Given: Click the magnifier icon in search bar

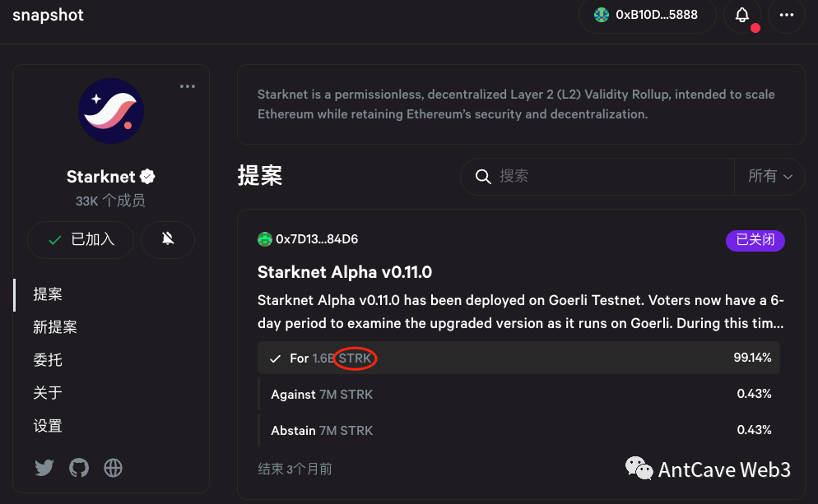Looking at the screenshot, I should pos(483,176).
